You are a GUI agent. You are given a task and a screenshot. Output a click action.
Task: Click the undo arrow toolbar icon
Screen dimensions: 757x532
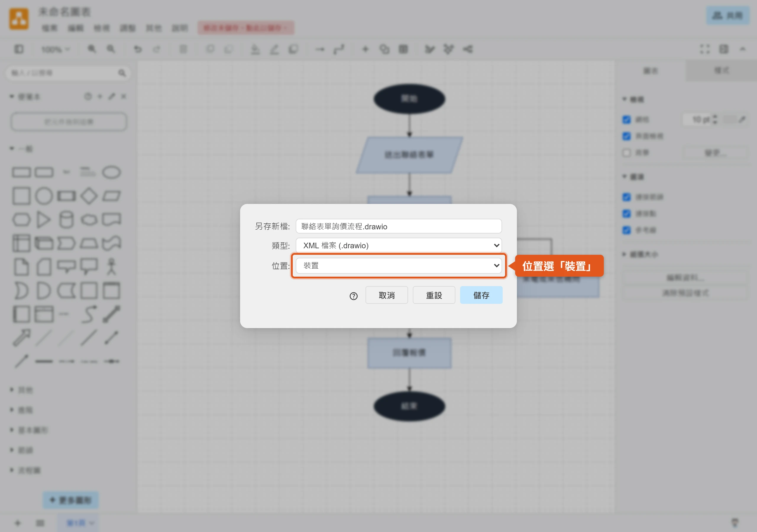tap(138, 49)
